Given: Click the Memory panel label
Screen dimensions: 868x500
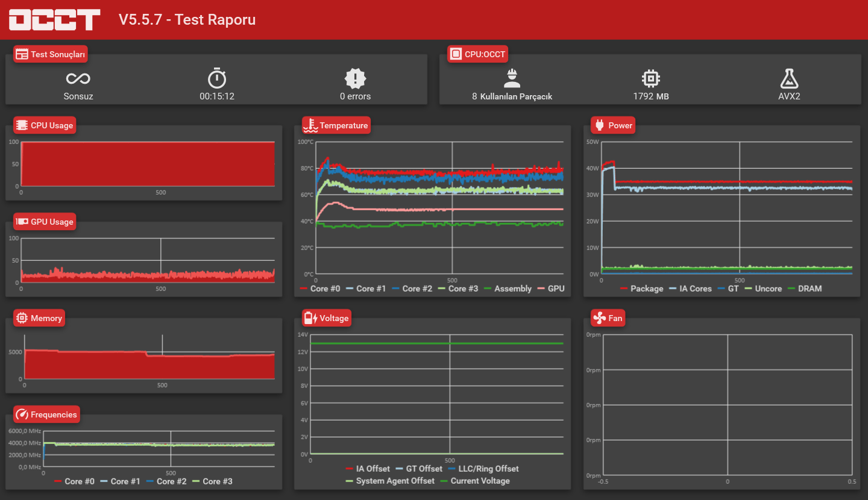Looking at the screenshot, I should coord(39,318).
